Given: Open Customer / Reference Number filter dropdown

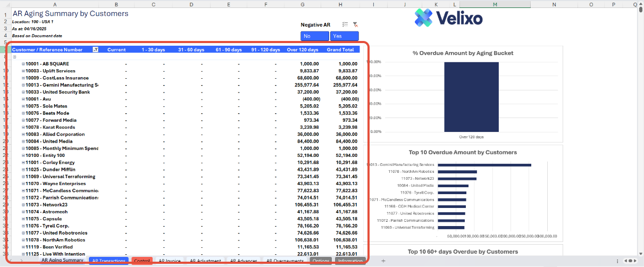Looking at the screenshot, I should [x=96, y=49].
